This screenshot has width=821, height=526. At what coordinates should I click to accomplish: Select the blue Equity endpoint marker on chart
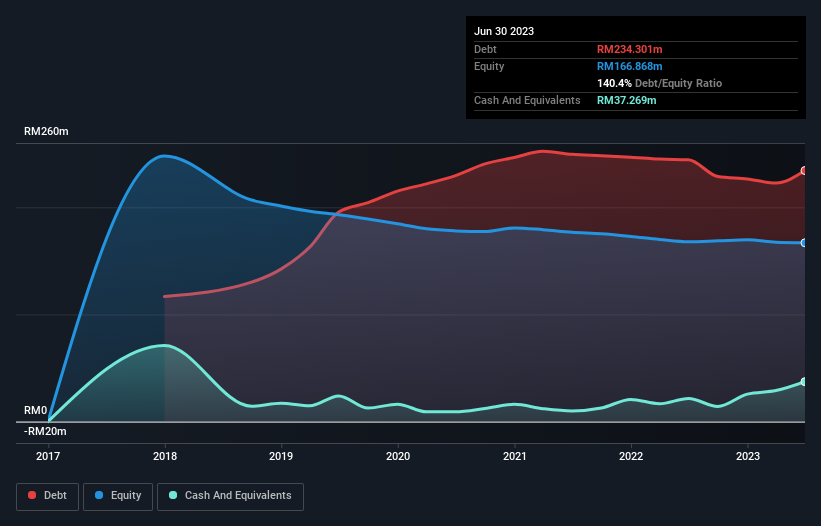click(804, 243)
